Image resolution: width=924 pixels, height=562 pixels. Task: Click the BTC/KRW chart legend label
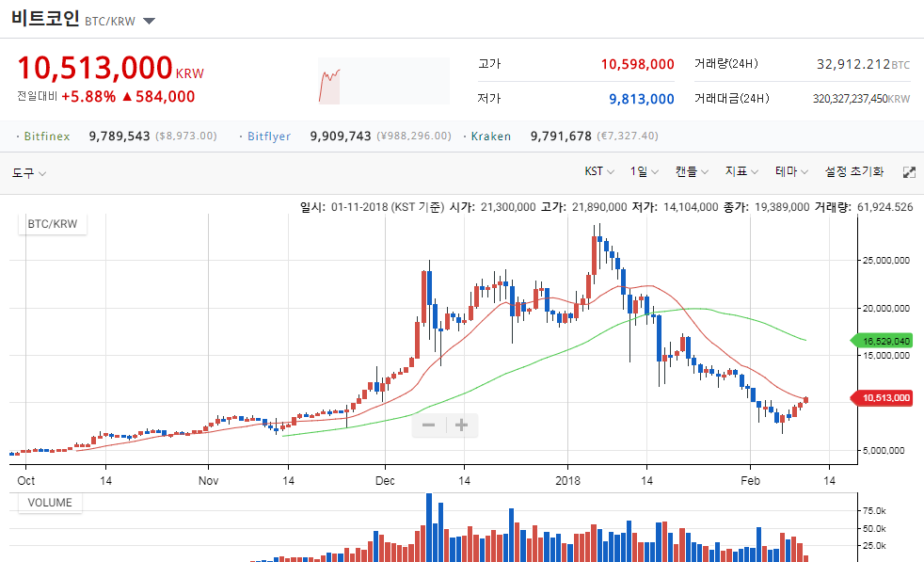point(53,224)
